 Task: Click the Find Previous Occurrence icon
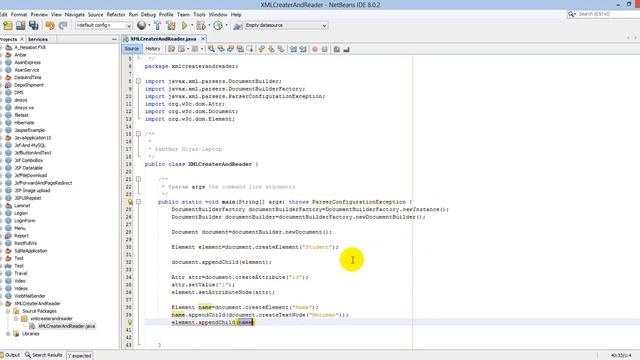point(221,49)
